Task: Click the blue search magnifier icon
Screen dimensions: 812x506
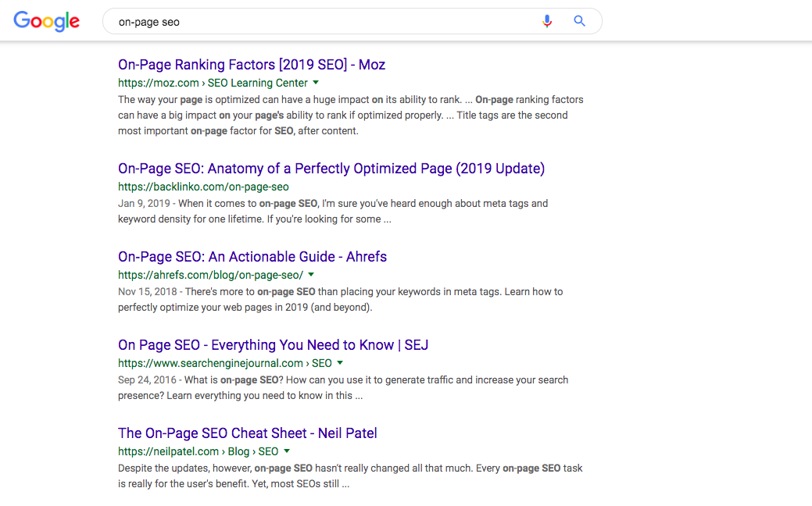Action: coord(579,20)
